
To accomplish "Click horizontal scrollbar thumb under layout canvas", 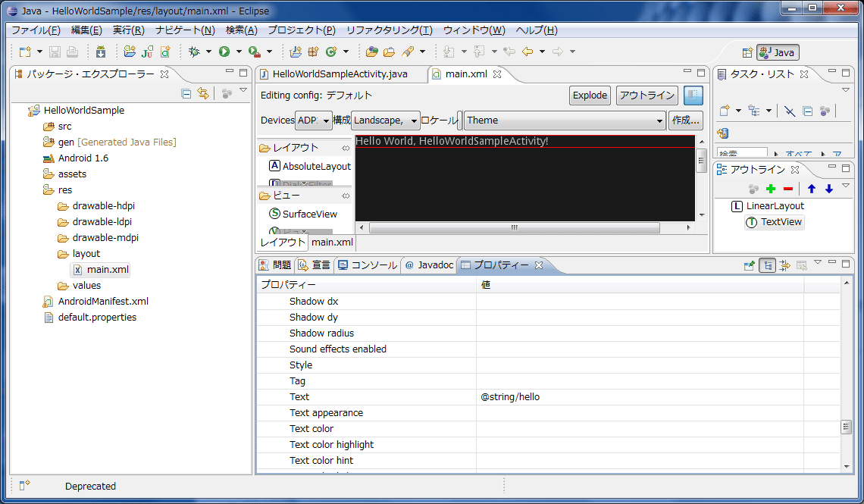I will (x=514, y=227).
